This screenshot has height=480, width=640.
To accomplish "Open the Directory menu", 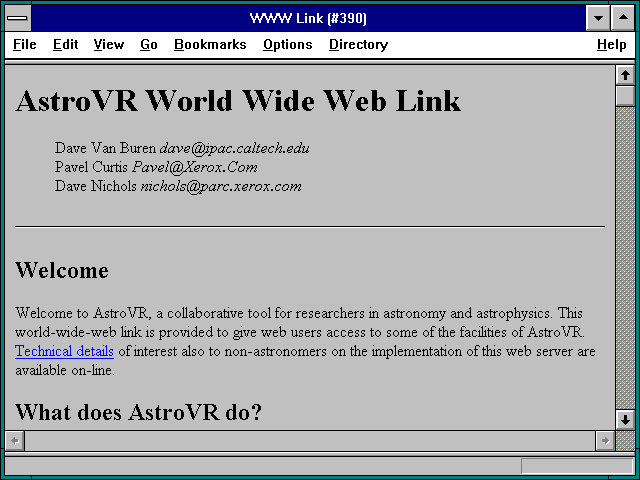I will 358,44.
